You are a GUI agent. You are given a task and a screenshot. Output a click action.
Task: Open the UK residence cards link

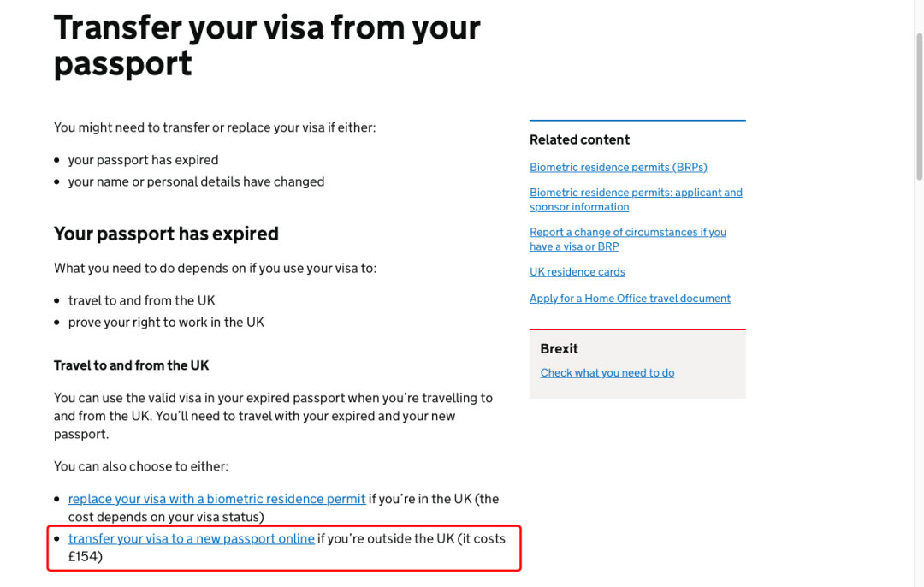coord(577,272)
